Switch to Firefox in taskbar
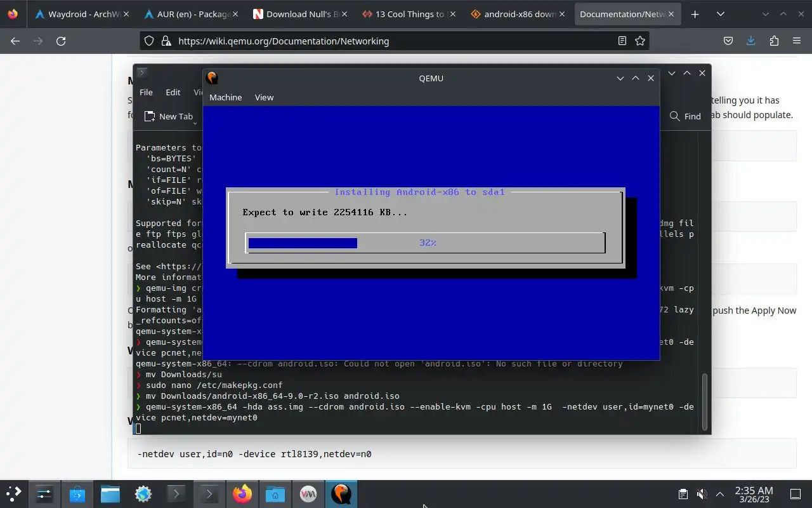812x508 pixels. 242,493
